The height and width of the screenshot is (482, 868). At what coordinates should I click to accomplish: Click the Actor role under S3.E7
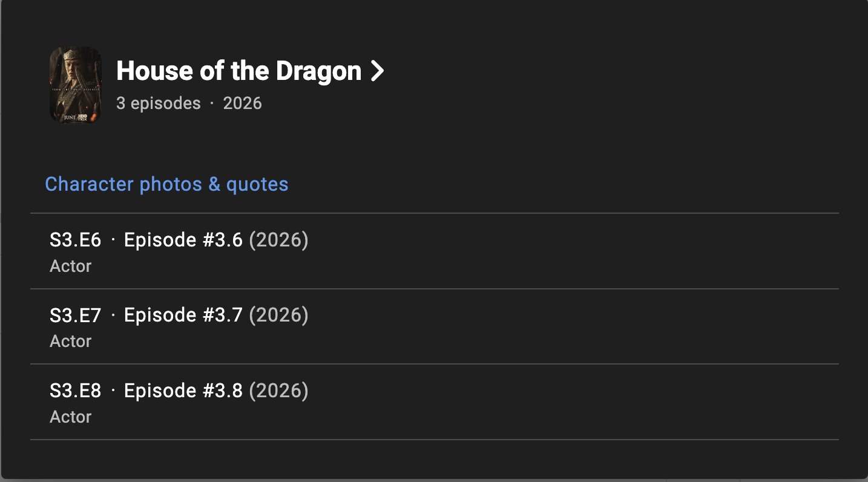pyautogui.click(x=70, y=342)
